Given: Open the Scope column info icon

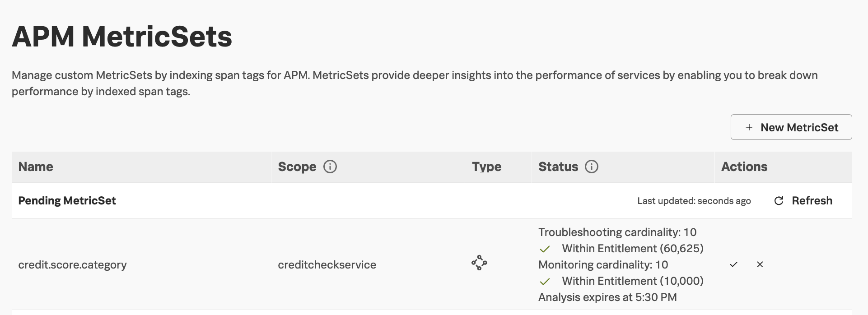Looking at the screenshot, I should point(330,167).
